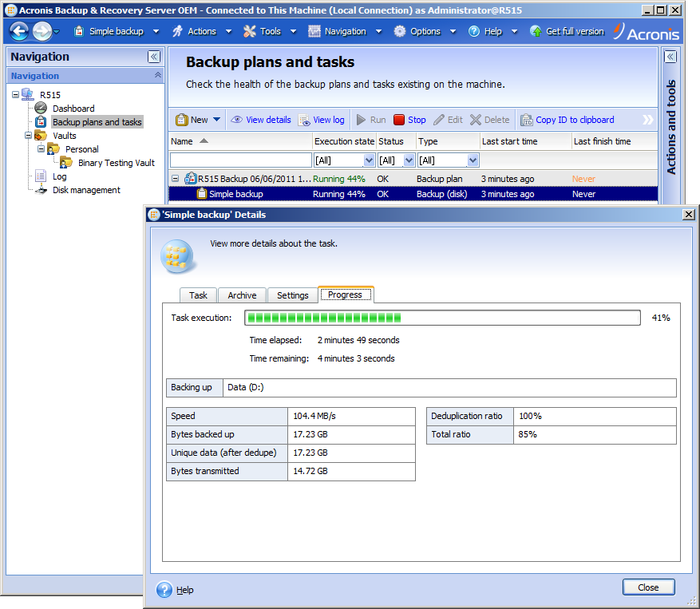Open the Status filter dropdown

point(409,160)
